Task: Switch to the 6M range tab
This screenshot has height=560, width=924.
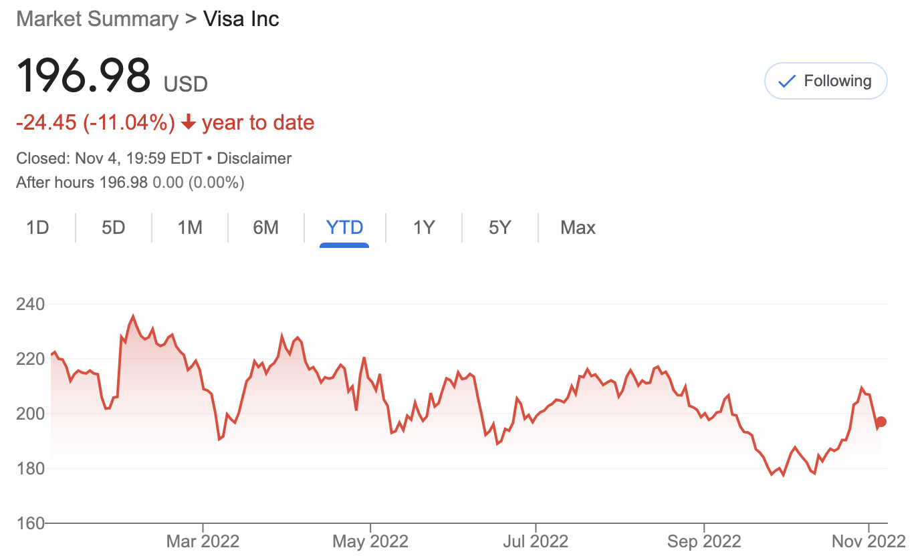Action: tap(265, 228)
